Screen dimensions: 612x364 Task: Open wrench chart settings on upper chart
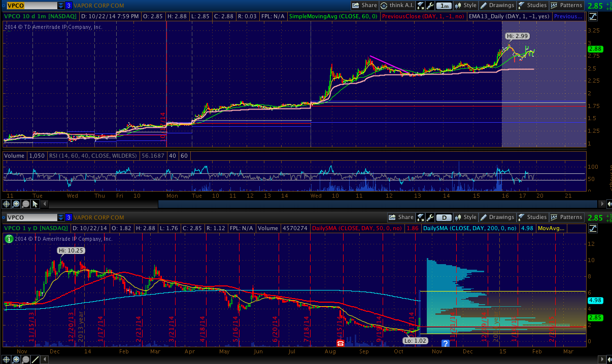coord(430,5)
